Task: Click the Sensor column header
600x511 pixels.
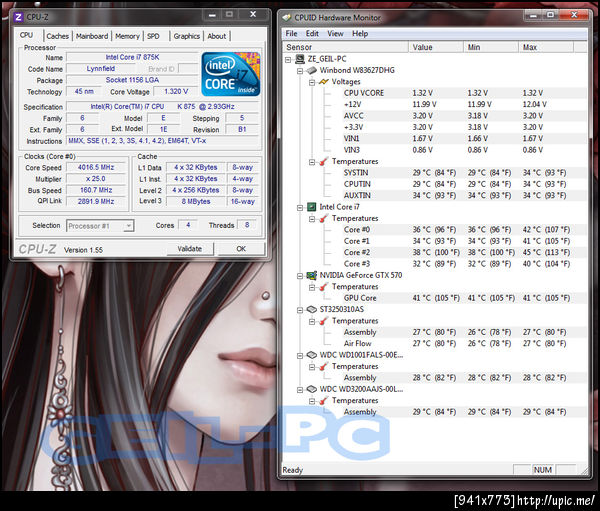Action: pos(346,47)
